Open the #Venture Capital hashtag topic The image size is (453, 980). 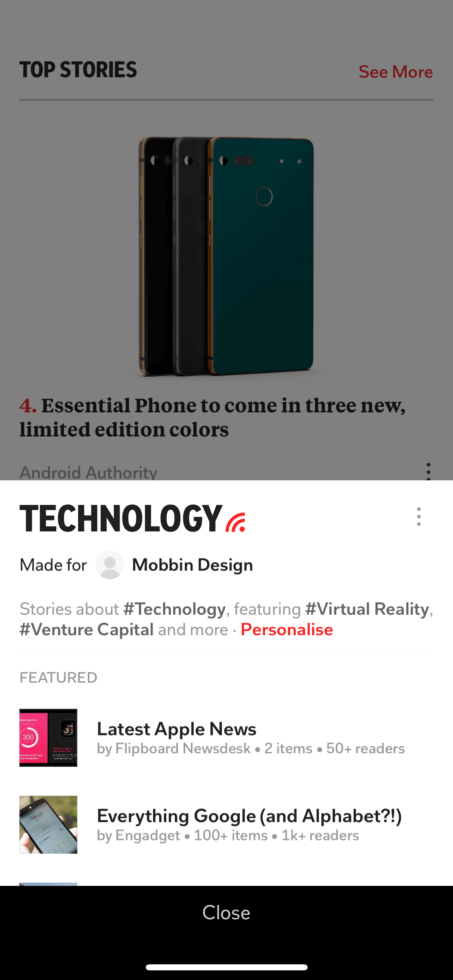(87, 630)
